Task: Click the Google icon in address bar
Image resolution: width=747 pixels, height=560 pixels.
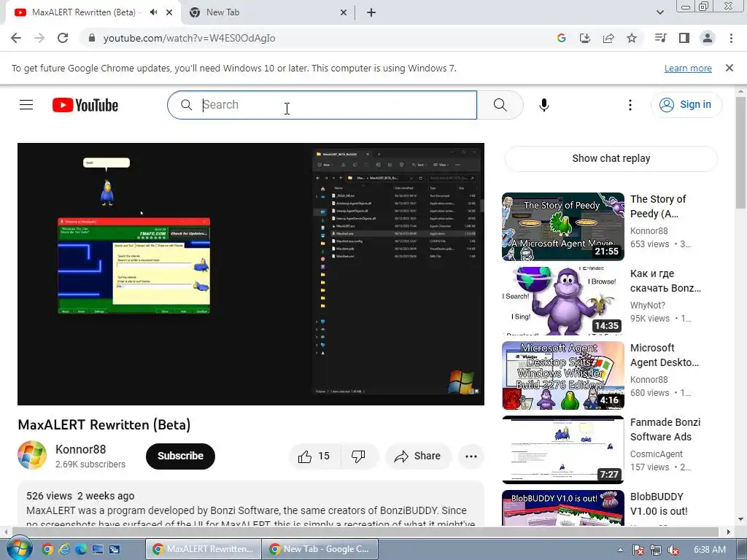Action: tap(562, 38)
